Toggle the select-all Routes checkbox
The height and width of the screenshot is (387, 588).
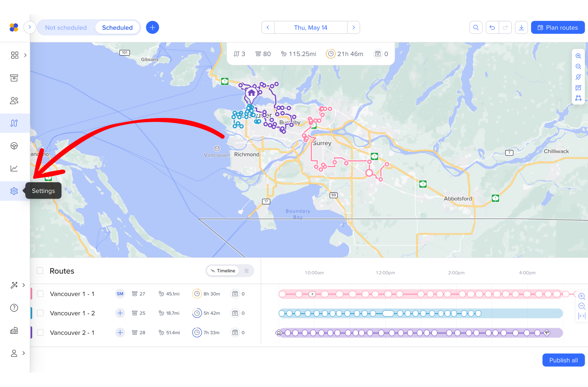(40, 271)
